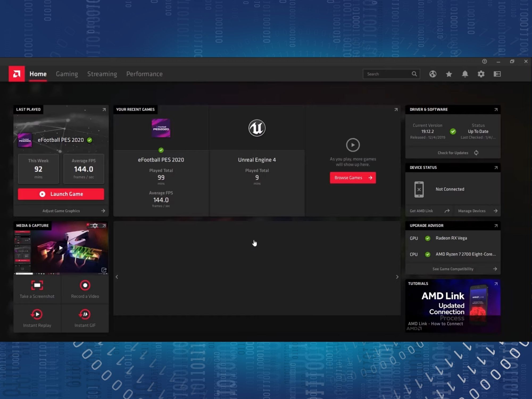Click the eFootball PES 2020 icon in Last Played
532x399 pixels.
25,140
